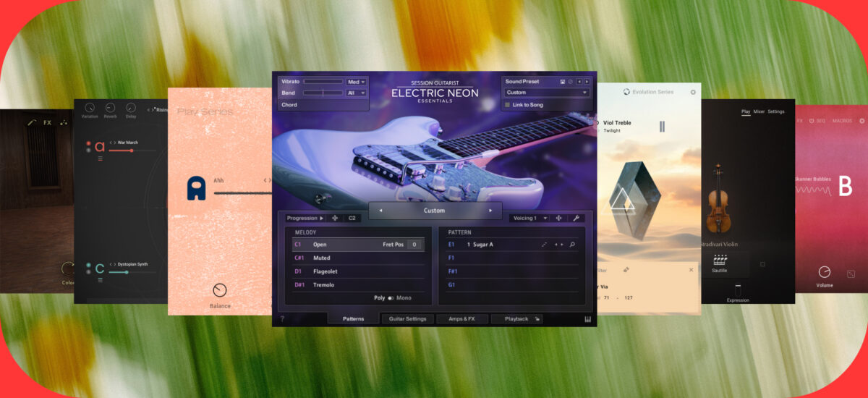Click move icon next to Progression
This screenshot has width=868, height=398.
pos(335,218)
